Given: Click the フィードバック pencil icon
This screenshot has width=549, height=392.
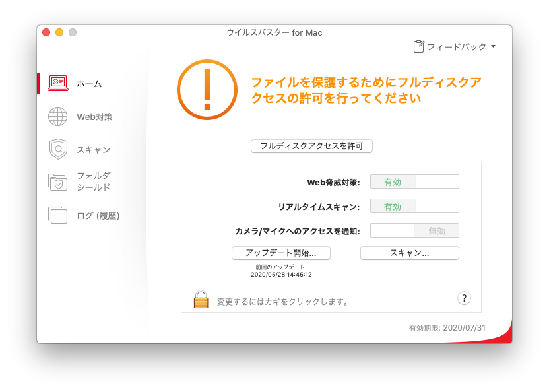Looking at the screenshot, I should coord(418,46).
